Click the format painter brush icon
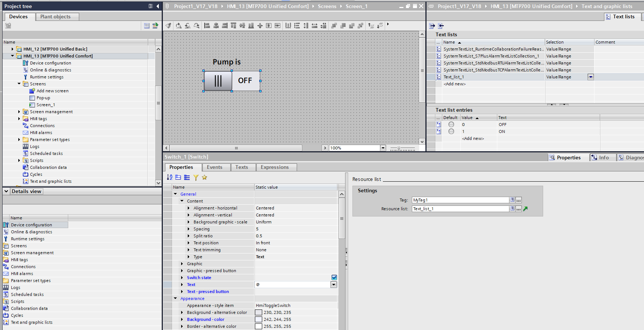 (x=168, y=26)
